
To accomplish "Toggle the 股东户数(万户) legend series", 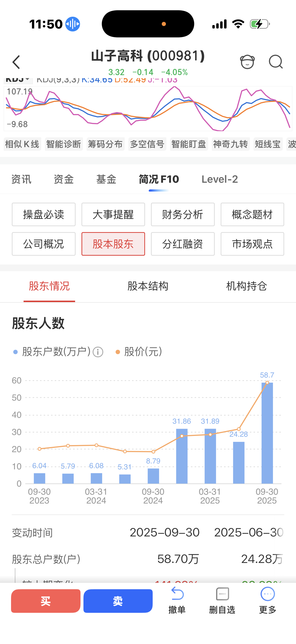I will 52,352.
